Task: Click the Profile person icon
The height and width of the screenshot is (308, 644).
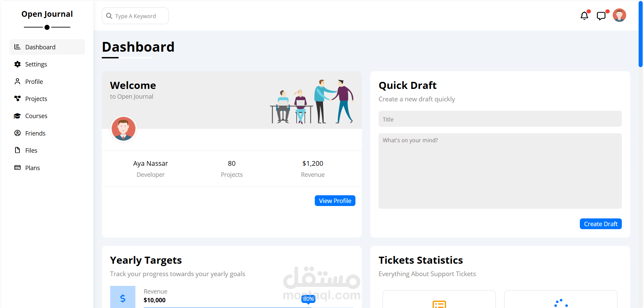Action: point(17,81)
